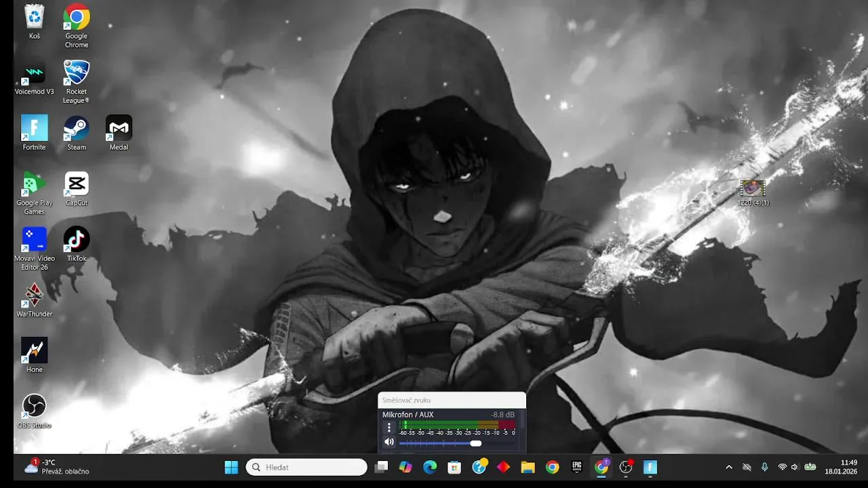Open Microsoft Edge from the taskbar
The width and height of the screenshot is (868, 488).
pyautogui.click(x=430, y=467)
